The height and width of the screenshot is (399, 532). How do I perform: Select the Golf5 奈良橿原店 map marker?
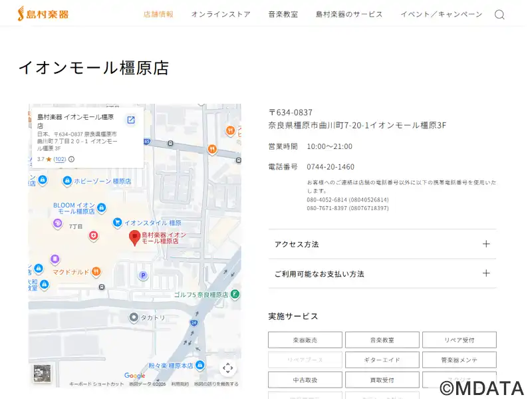click(x=235, y=294)
